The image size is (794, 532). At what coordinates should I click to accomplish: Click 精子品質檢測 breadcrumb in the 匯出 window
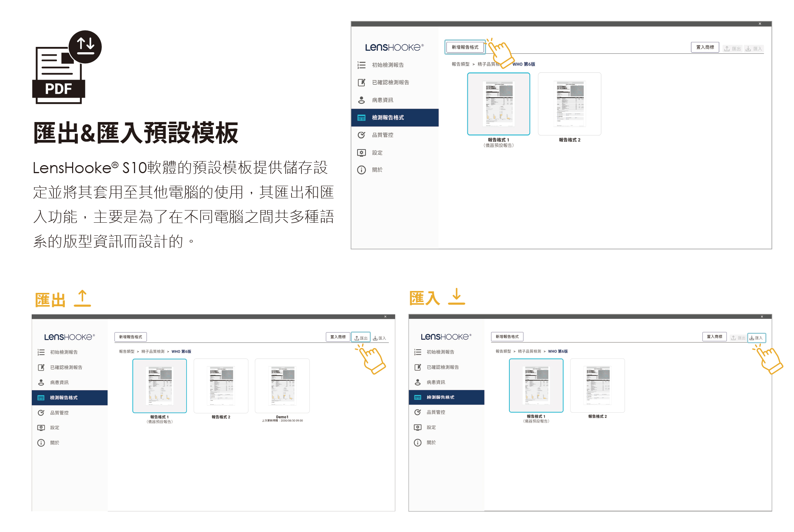pyautogui.click(x=153, y=352)
